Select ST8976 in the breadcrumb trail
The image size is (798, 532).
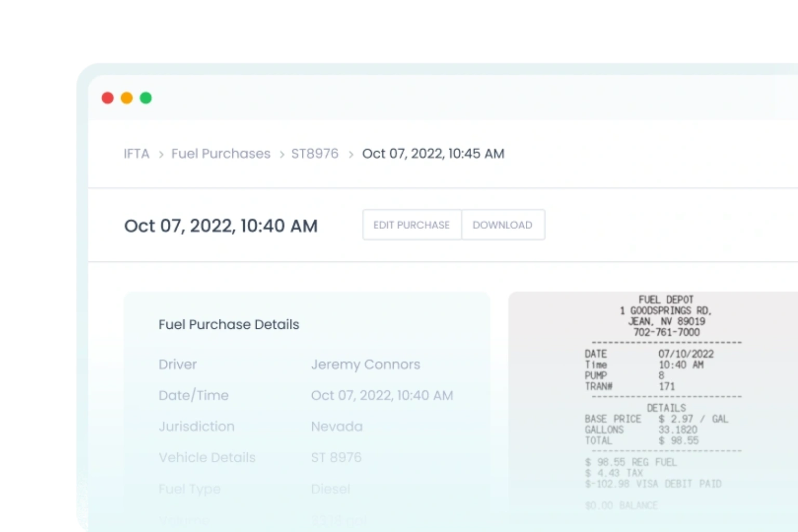click(315, 154)
